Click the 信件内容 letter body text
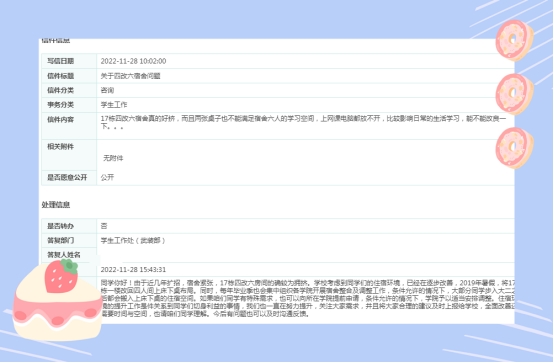The width and height of the screenshot is (554, 363). [303, 122]
